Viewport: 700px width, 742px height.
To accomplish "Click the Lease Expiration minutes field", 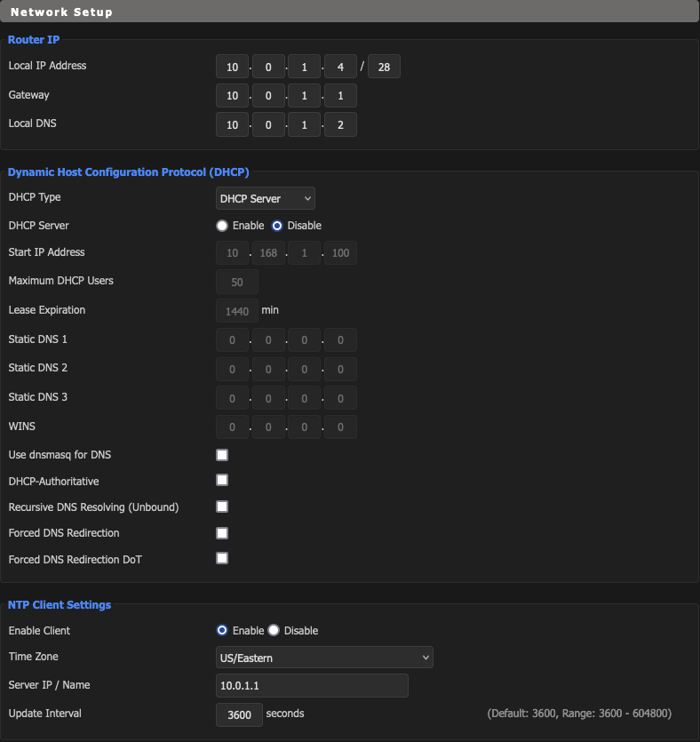I will [x=237, y=312].
